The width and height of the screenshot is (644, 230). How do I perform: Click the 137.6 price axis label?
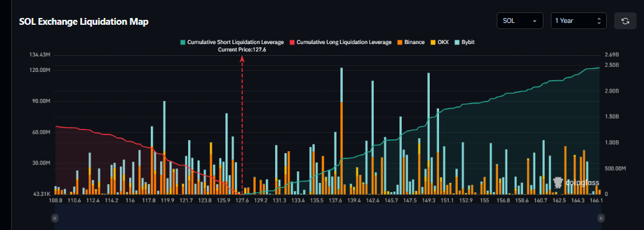point(335,200)
